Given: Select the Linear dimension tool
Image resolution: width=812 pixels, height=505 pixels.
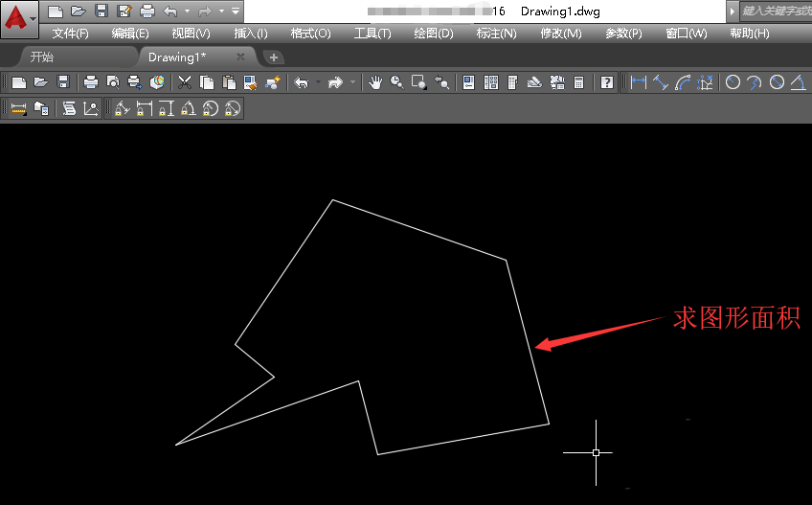Looking at the screenshot, I should tap(639, 81).
